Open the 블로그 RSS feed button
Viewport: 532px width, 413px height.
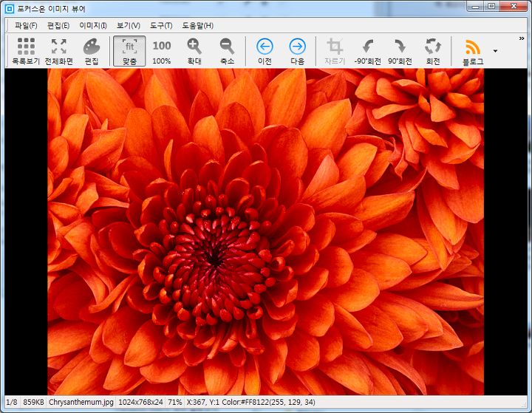[x=473, y=51]
